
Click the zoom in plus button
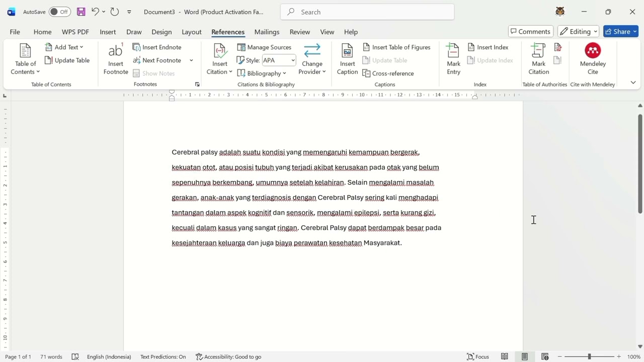(x=619, y=356)
